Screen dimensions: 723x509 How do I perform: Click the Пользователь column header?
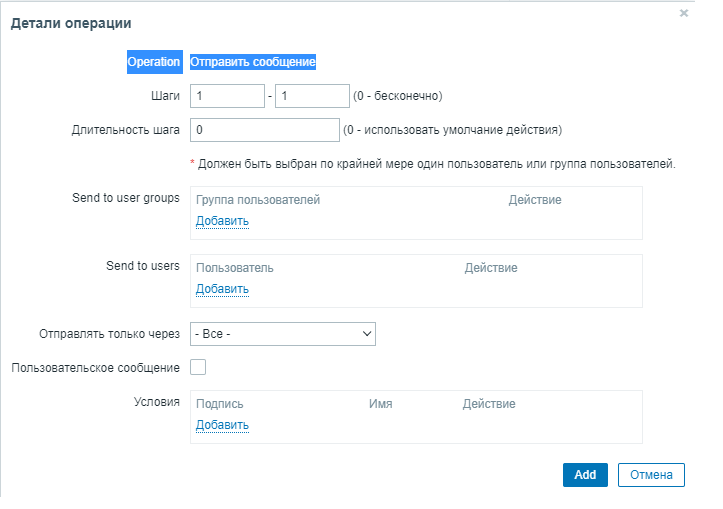(235, 268)
